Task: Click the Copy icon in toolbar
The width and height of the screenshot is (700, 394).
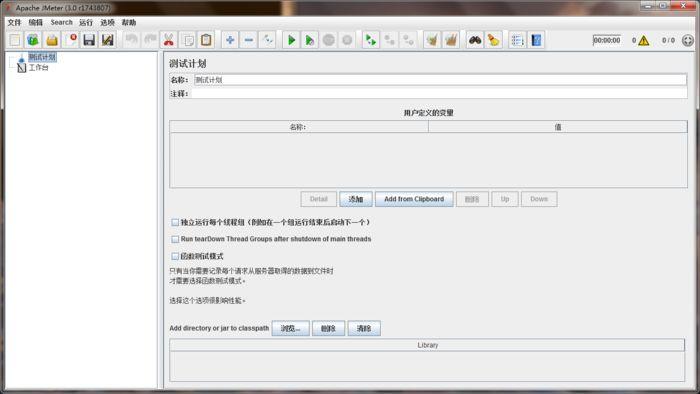Action: [x=188, y=40]
